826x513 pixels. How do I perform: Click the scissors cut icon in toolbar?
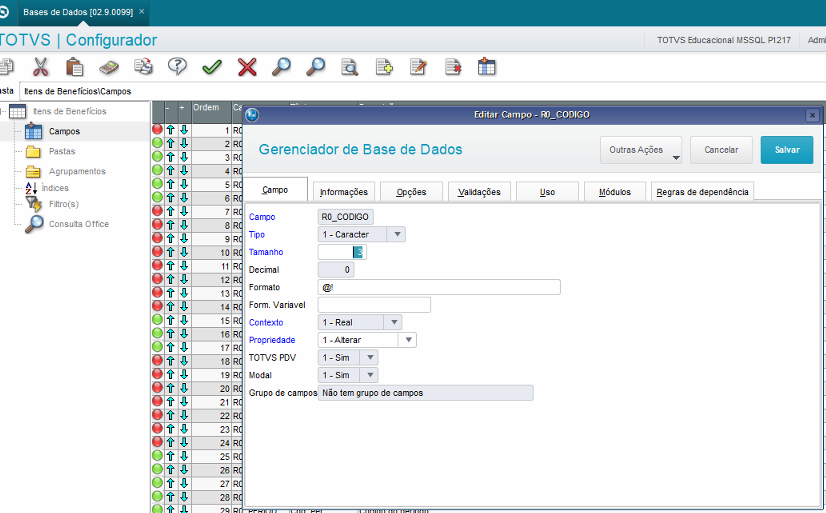point(40,67)
